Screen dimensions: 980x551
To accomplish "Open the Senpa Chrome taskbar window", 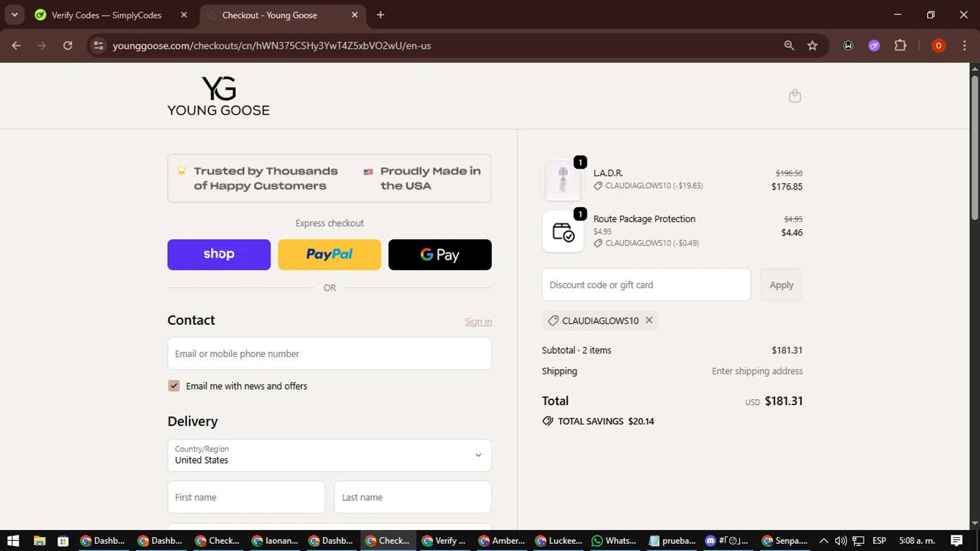I will tap(785, 541).
